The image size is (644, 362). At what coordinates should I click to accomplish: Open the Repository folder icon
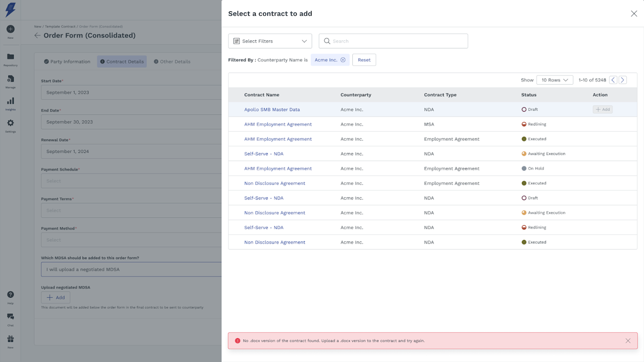tap(10, 57)
